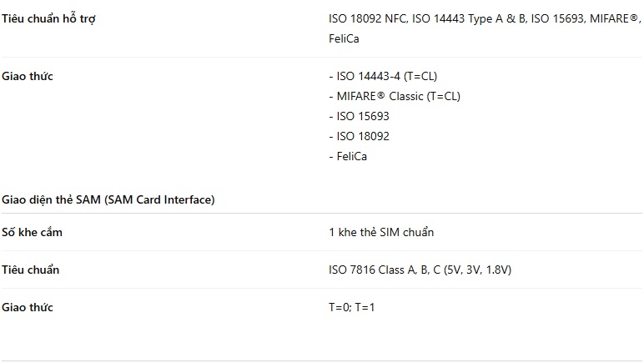Click the '(SAM Card Interface)' English text
The width and height of the screenshot is (644, 363).
click(160, 200)
